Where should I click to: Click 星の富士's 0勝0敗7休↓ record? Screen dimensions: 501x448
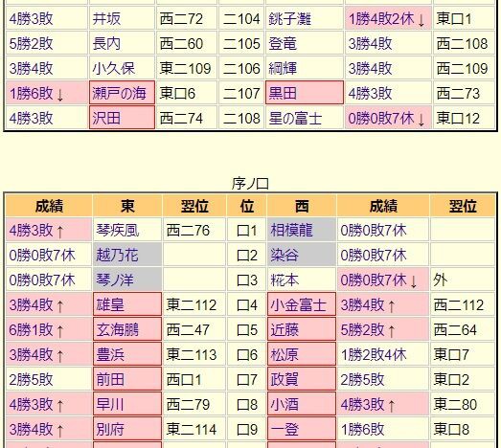click(x=387, y=119)
